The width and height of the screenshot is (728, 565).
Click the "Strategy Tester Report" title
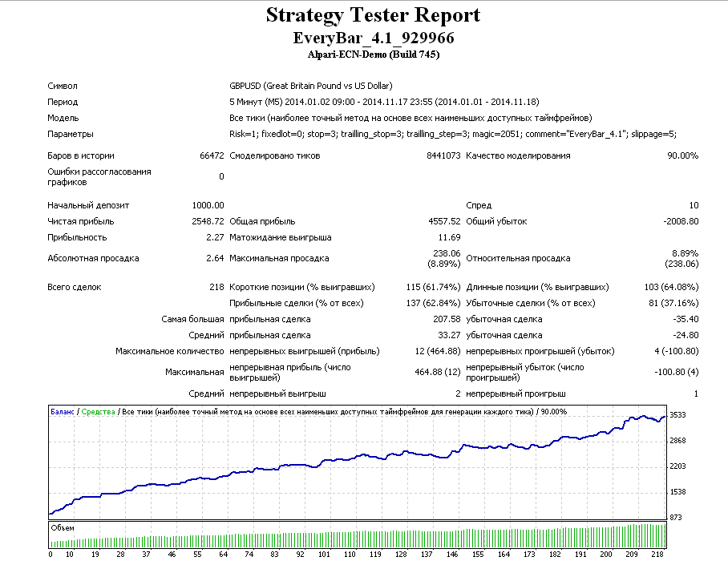(373, 15)
